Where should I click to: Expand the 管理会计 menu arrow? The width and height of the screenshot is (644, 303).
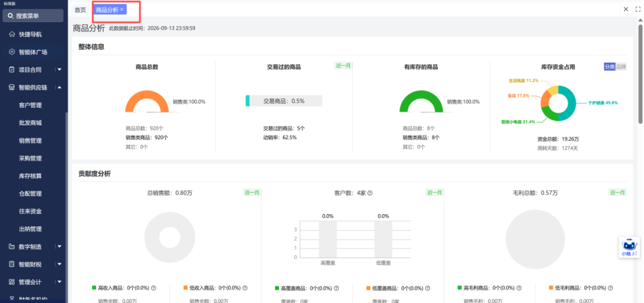coord(59,282)
